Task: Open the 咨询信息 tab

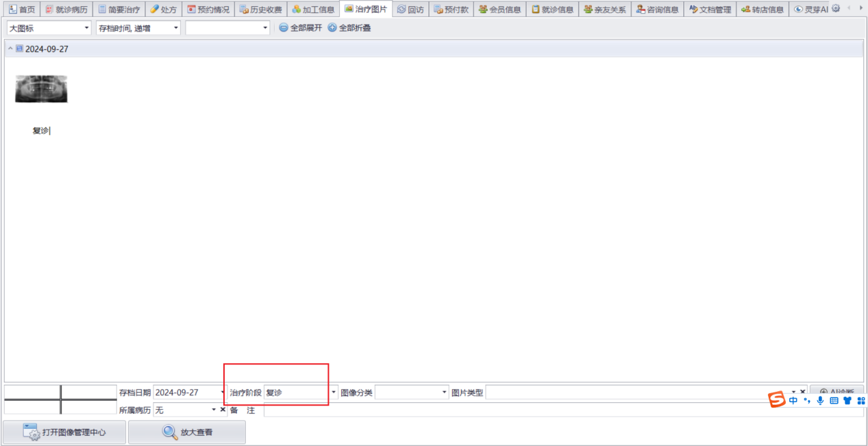Action: [x=657, y=10]
